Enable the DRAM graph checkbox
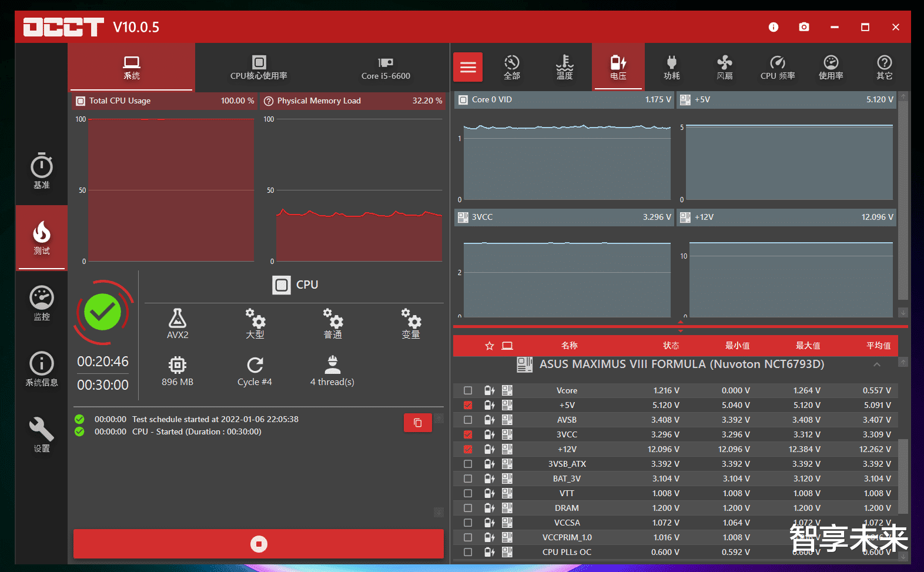924x572 pixels. 468,508
